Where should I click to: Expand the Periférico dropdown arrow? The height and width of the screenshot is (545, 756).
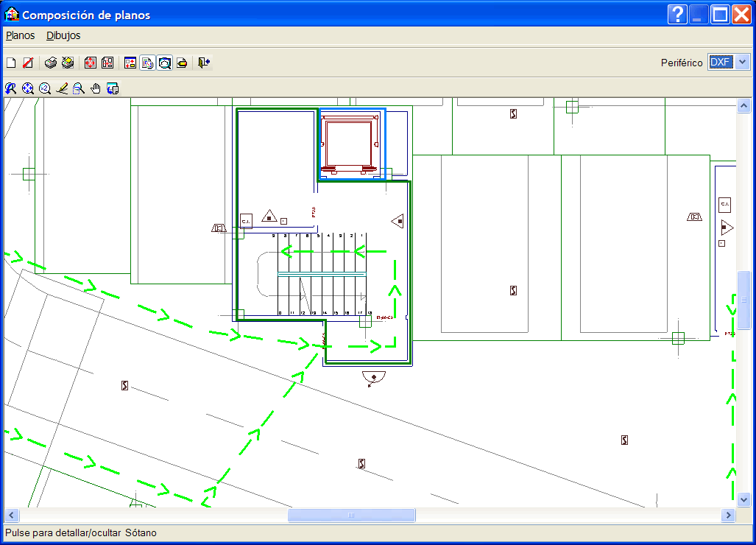click(743, 62)
